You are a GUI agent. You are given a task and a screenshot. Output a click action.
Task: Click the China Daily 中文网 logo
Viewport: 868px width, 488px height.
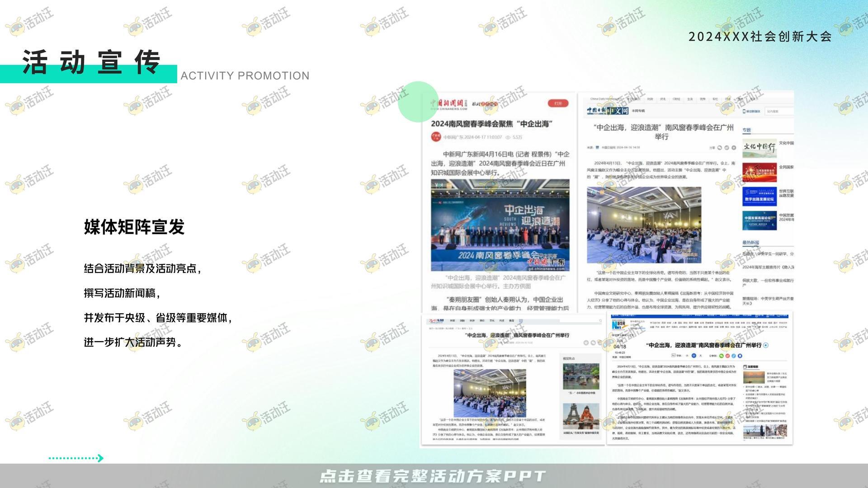pos(608,111)
